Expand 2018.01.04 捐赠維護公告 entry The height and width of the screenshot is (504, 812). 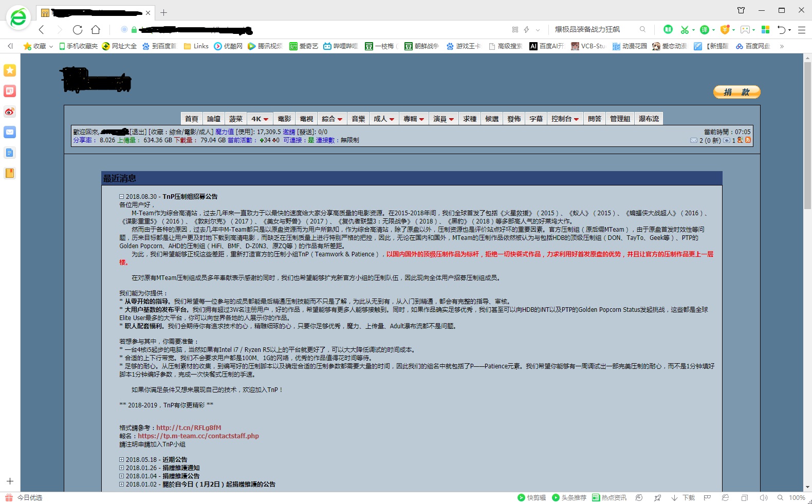(122, 476)
